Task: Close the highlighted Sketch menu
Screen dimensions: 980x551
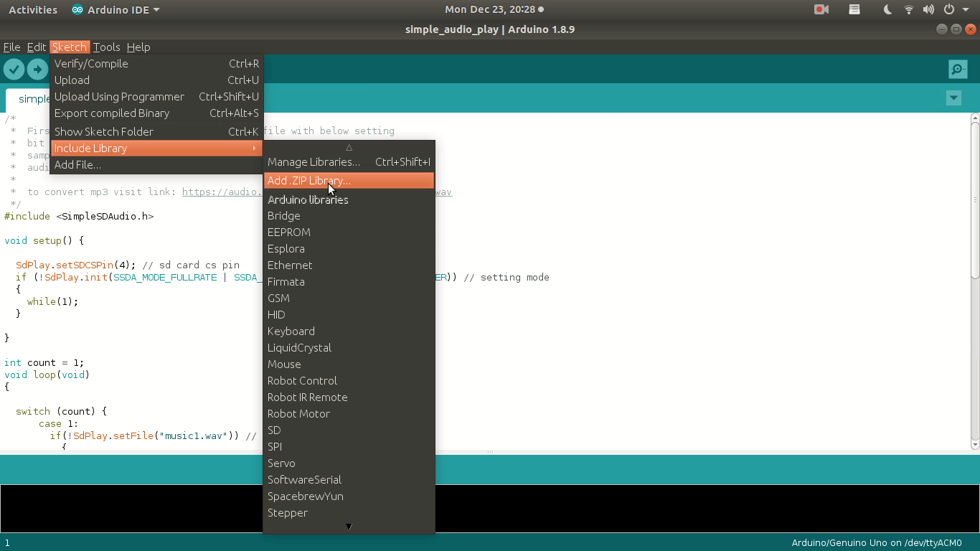Action: 69,47
